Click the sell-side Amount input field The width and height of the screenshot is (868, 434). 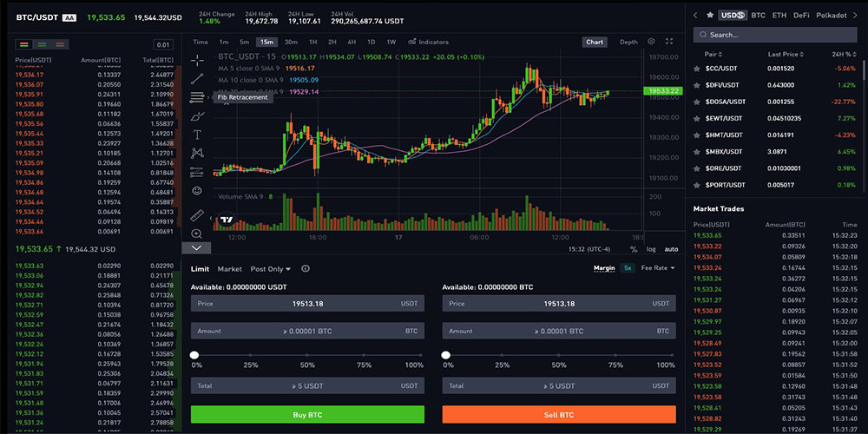(559, 331)
